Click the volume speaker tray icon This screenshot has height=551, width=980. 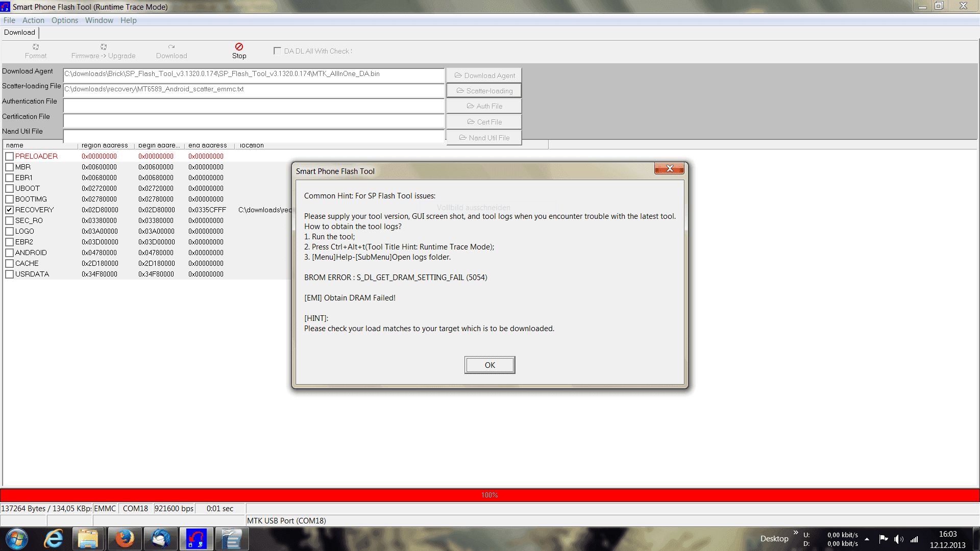(x=898, y=539)
